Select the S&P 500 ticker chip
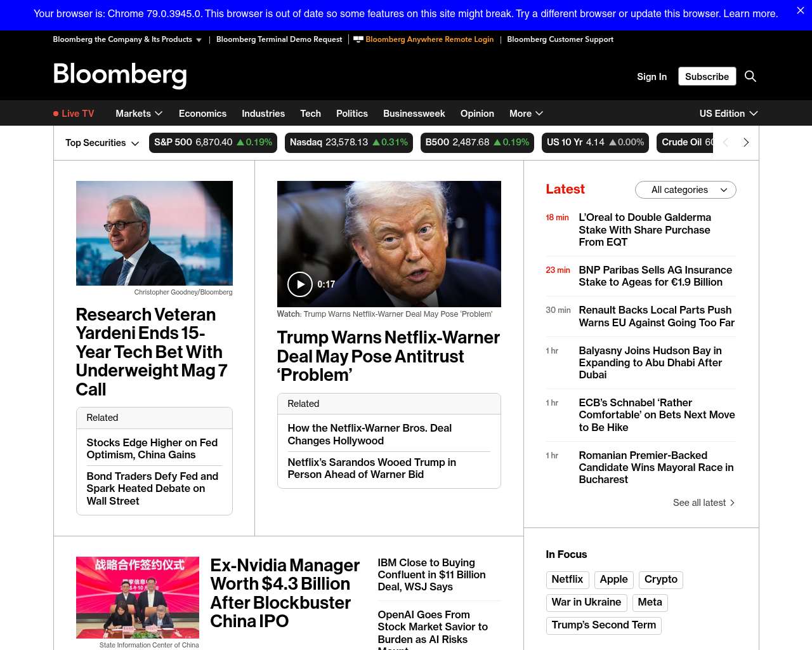 (213, 143)
